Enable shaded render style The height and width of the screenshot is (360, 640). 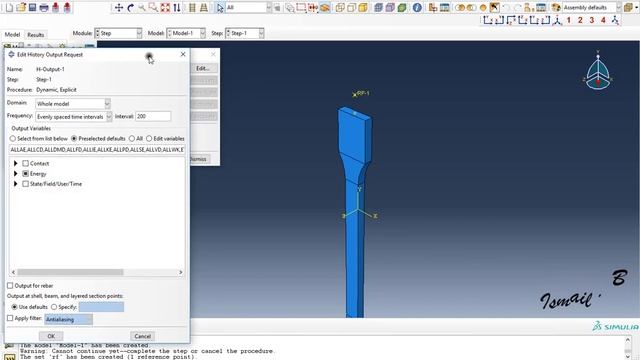(363, 7)
